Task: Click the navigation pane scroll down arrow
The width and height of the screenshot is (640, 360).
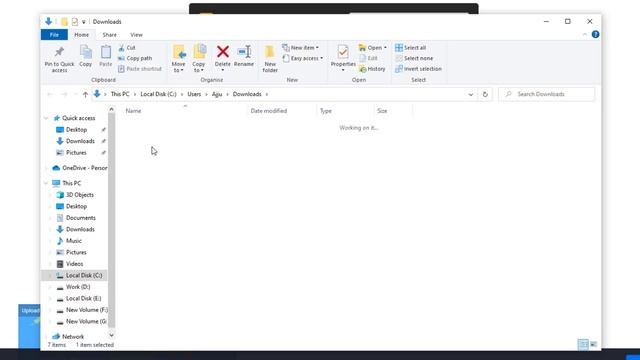Action: point(111,335)
